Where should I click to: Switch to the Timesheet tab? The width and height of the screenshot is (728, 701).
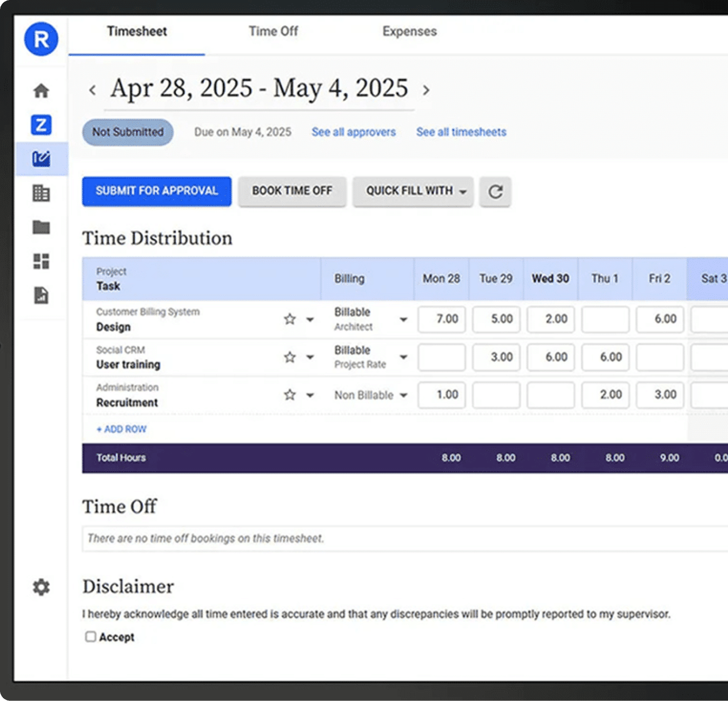tap(137, 31)
